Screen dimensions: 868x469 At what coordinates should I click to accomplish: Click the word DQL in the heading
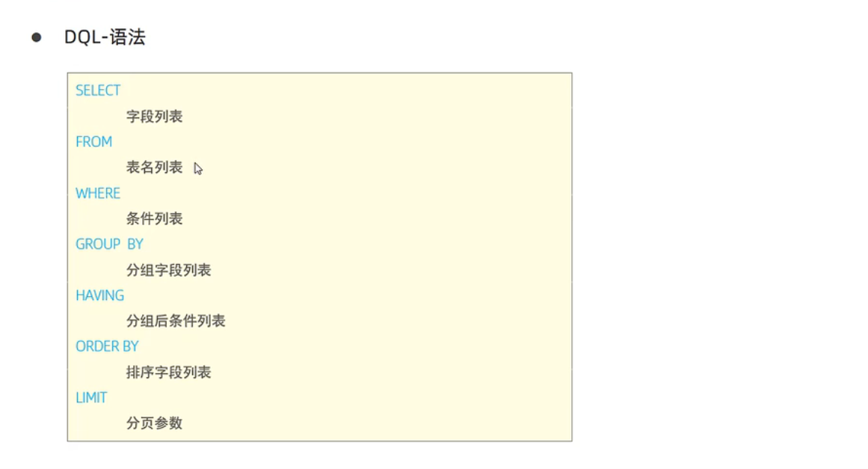click(81, 38)
